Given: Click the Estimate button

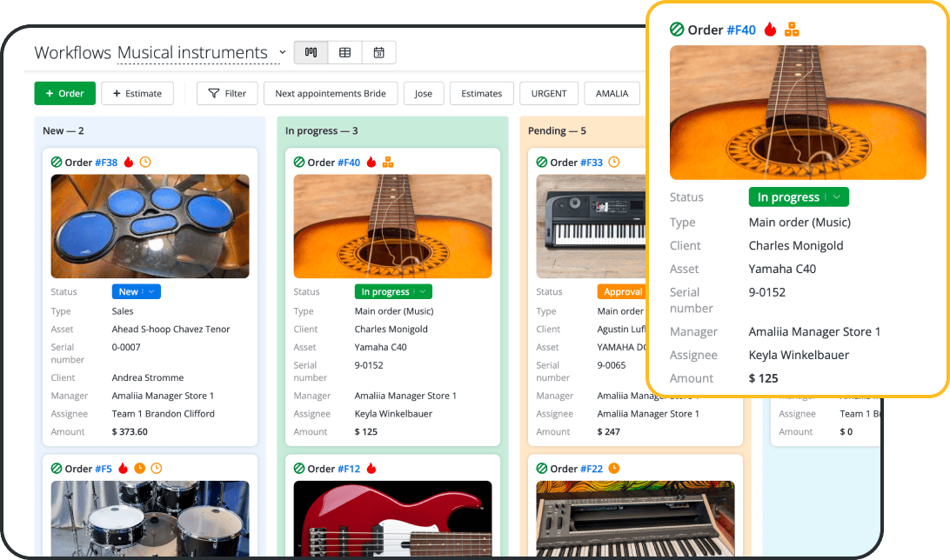Looking at the screenshot, I should 137,93.
